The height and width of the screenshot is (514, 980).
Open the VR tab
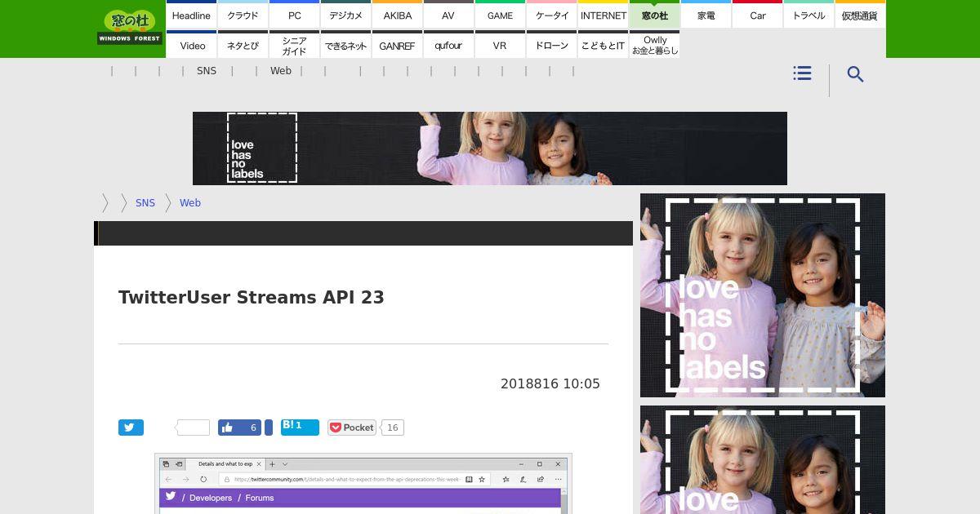[500, 45]
